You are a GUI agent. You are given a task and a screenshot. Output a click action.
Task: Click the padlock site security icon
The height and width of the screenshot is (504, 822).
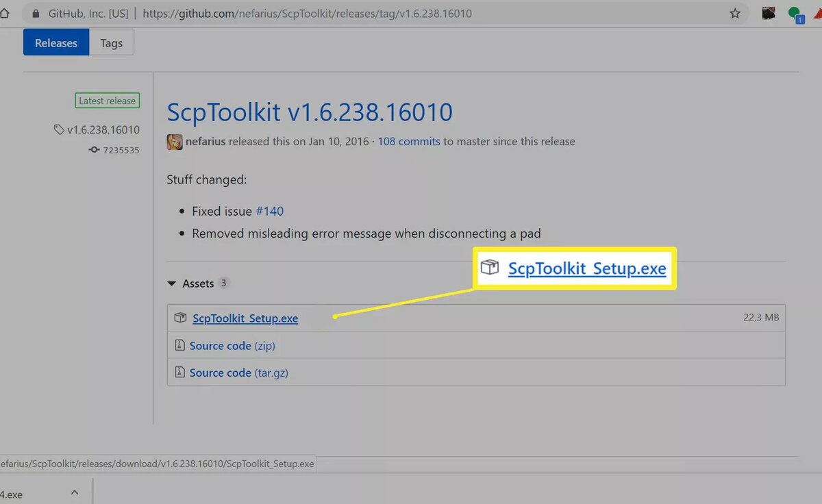coord(36,13)
